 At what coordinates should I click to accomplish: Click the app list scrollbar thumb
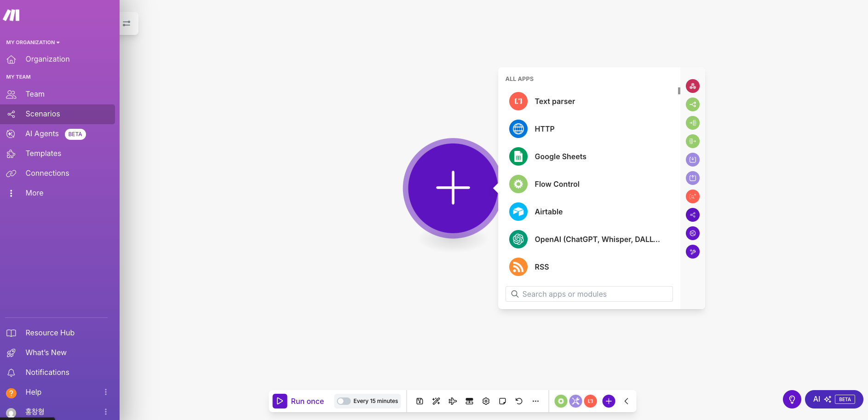679,91
